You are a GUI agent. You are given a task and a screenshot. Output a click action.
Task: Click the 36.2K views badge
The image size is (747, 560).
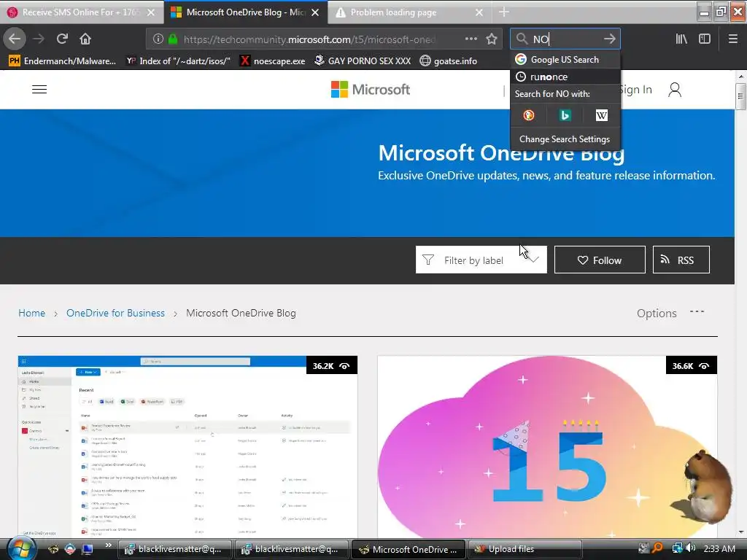point(332,366)
